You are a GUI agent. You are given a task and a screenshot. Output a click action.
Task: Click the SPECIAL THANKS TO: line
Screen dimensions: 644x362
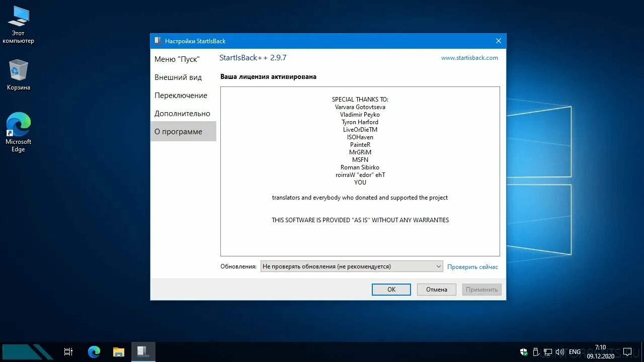[x=360, y=100]
